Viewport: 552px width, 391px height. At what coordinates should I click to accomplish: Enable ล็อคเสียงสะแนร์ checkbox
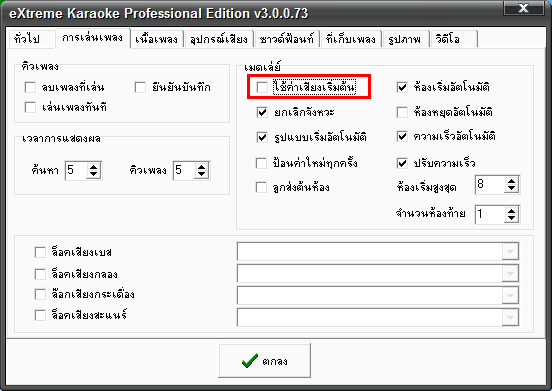point(40,315)
